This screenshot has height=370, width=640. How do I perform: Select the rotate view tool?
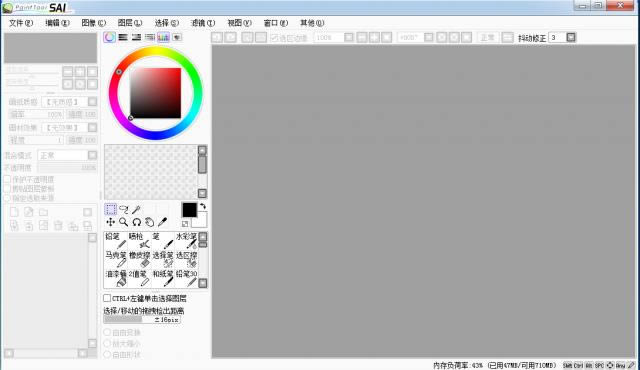136,222
